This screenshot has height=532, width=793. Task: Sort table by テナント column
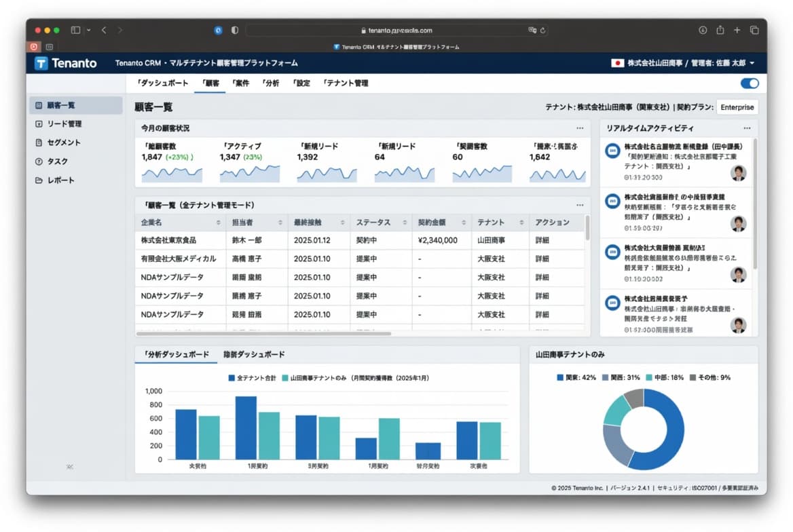click(521, 223)
